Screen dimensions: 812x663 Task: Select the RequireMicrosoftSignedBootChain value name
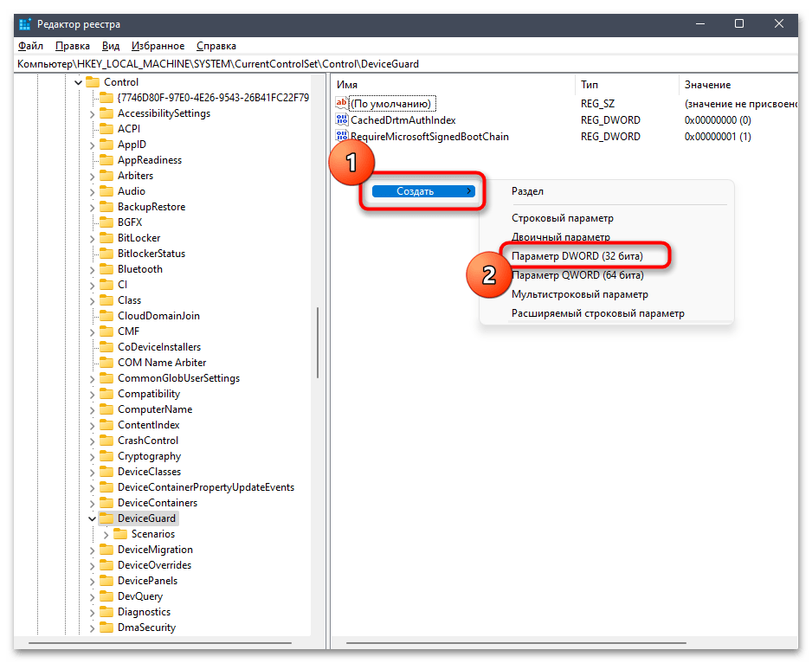point(429,137)
